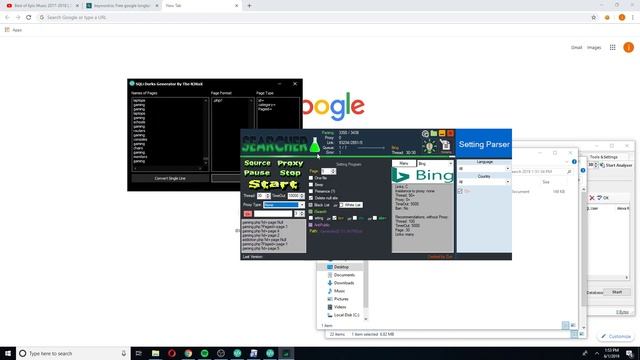640x360 pixels.
Task: Open the Windows notification center icon
Action: [x=630, y=353]
